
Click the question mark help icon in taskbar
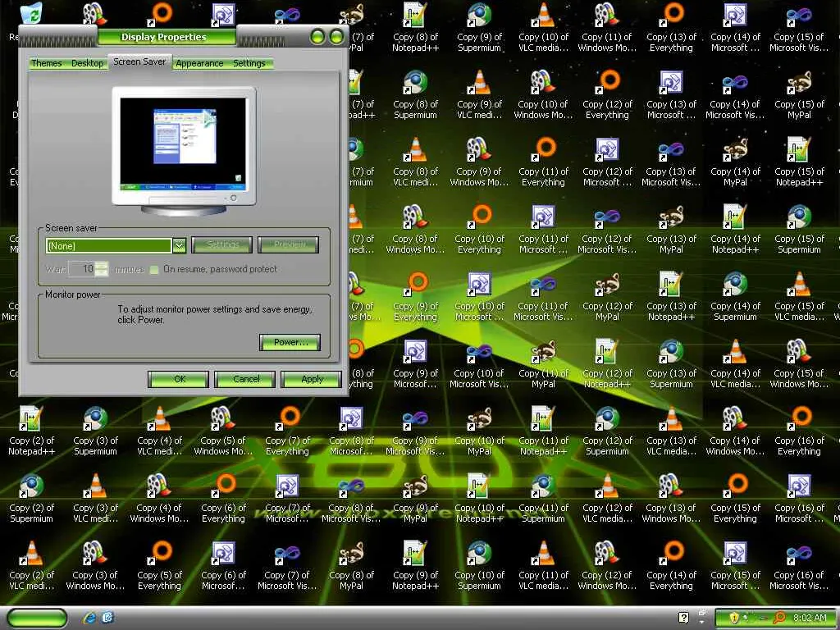[683, 618]
